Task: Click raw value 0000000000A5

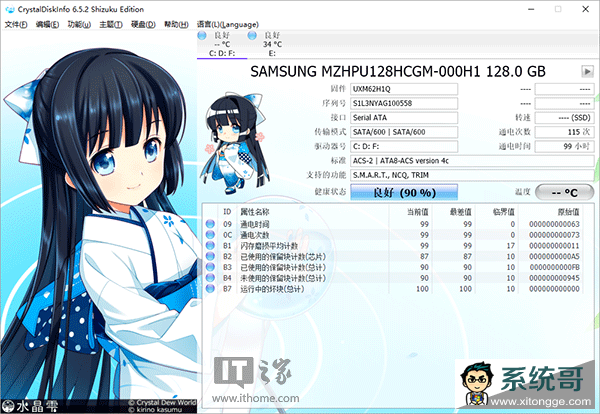Action: pos(554,256)
